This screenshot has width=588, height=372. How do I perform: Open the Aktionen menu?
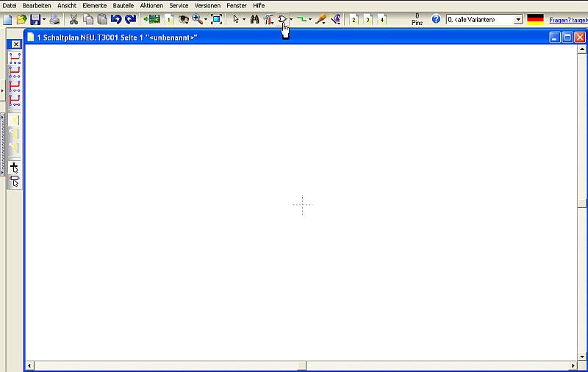[151, 5]
